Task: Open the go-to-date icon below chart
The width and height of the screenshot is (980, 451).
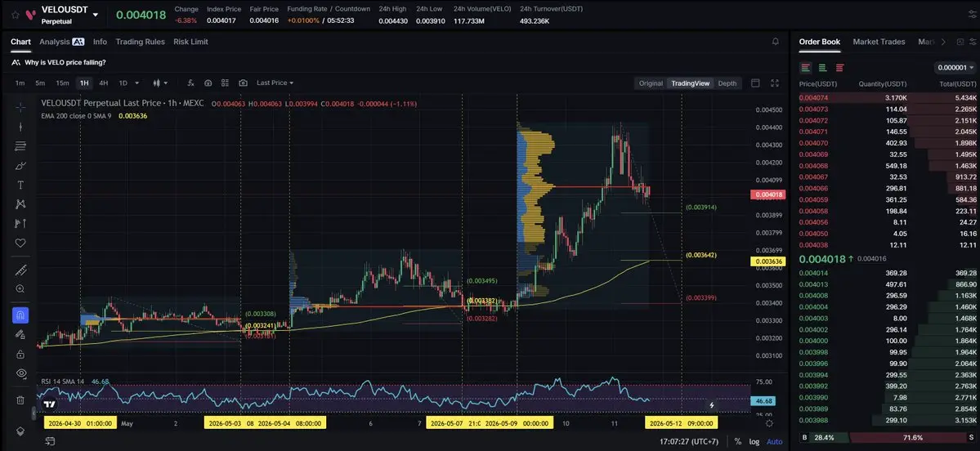Action: pos(49,442)
